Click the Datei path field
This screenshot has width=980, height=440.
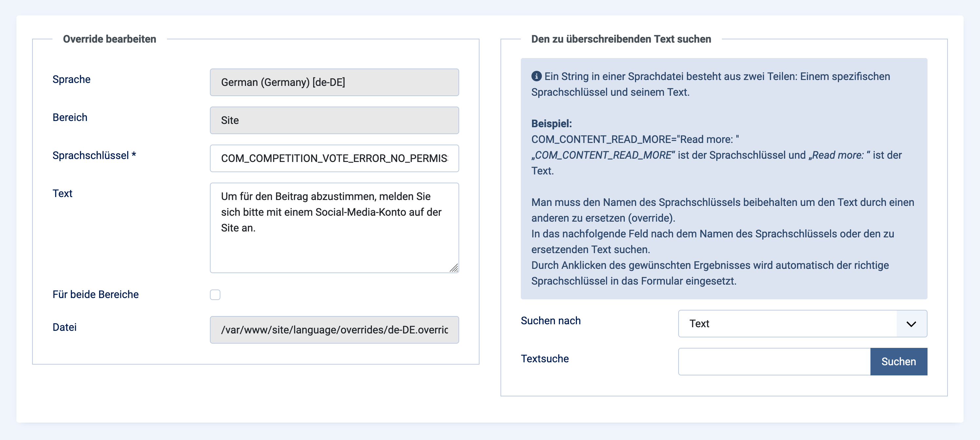tap(334, 330)
